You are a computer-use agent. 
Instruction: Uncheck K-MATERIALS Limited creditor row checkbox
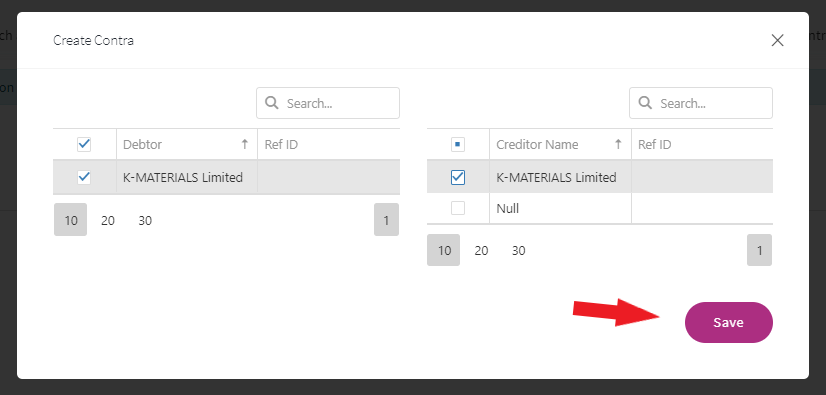458,177
